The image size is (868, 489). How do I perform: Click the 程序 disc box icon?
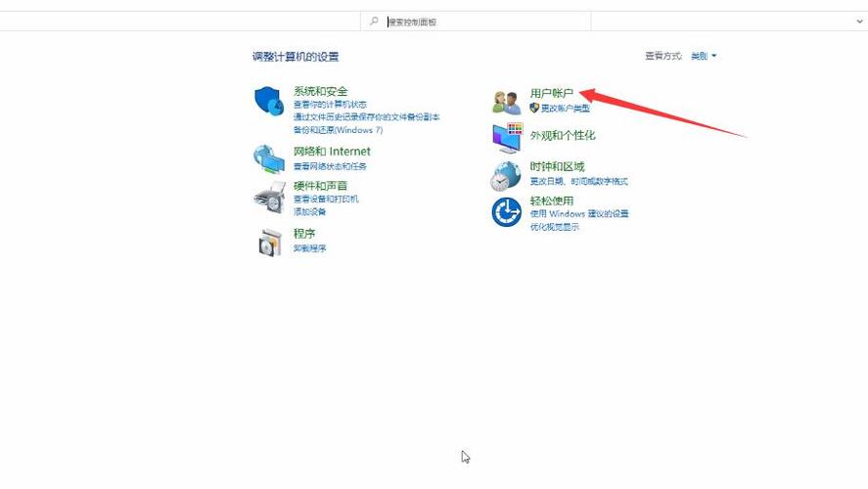tap(269, 242)
